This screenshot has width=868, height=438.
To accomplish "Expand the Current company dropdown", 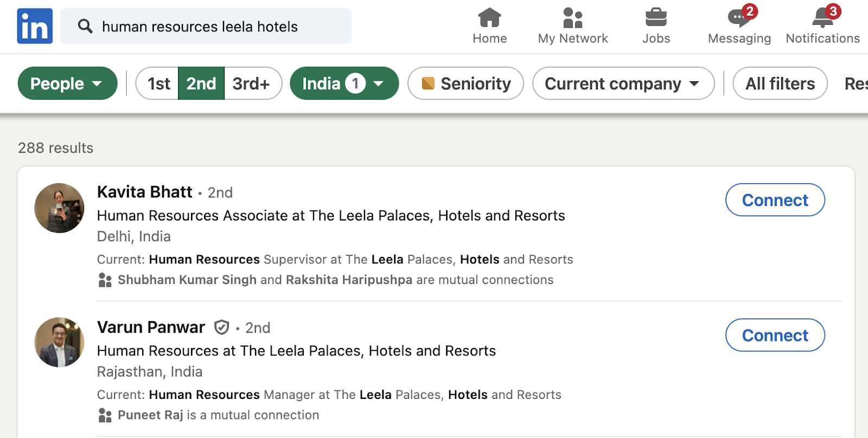I will click(x=623, y=83).
